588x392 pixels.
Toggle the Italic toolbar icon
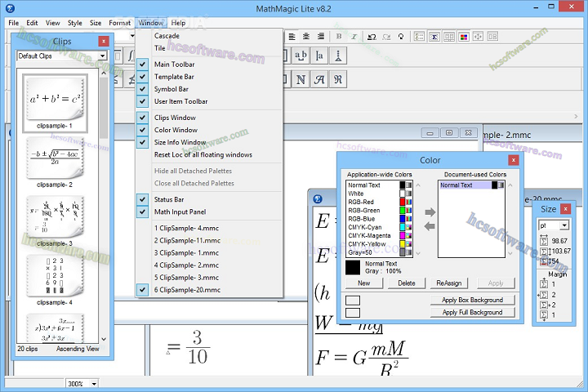[x=354, y=37]
